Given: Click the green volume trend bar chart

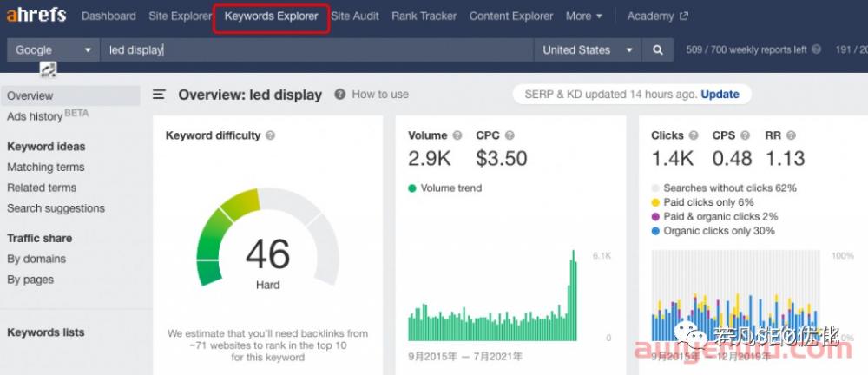Looking at the screenshot, I should pos(493,295).
